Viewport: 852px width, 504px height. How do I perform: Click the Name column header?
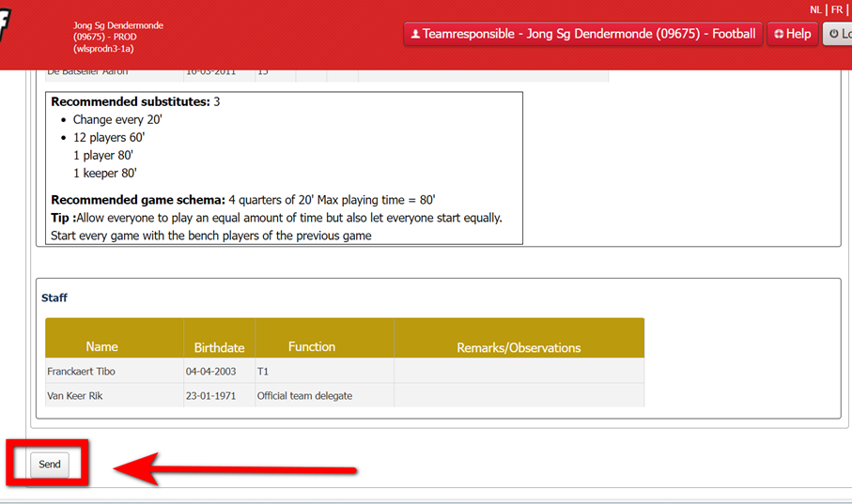coord(101,346)
